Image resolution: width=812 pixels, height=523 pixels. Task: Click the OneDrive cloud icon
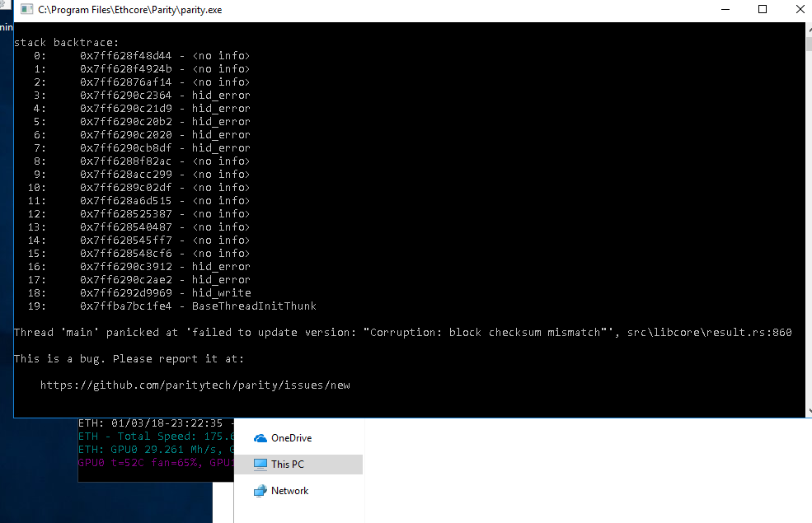pyautogui.click(x=260, y=437)
